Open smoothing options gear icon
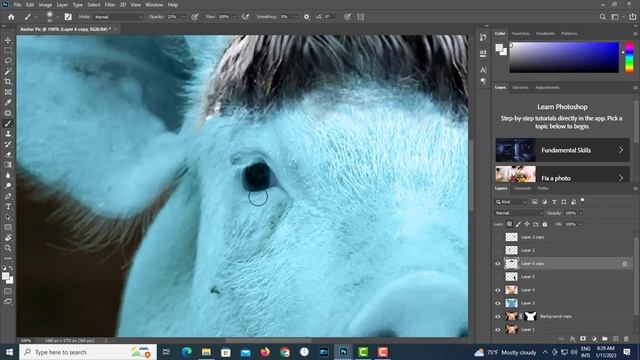This screenshot has width=640, height=360. tap(307, 17)
